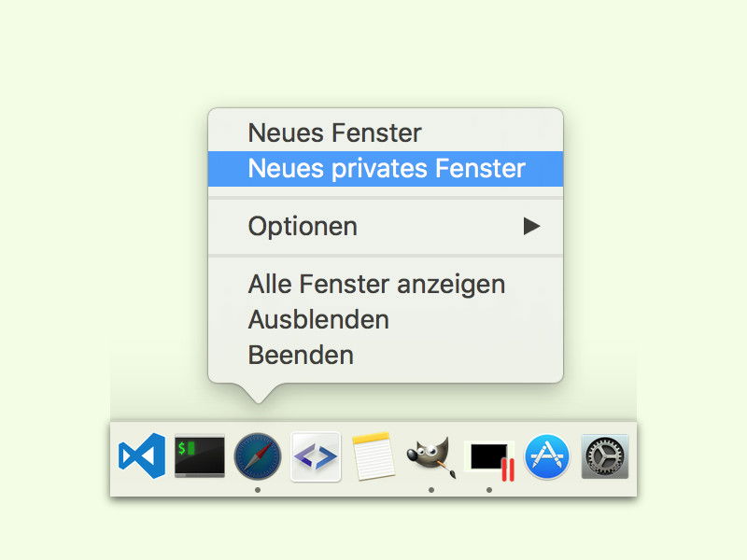747x560 pixels.
Task: Launch the Terminal app in the dock
Action: (x=200, y=456)
